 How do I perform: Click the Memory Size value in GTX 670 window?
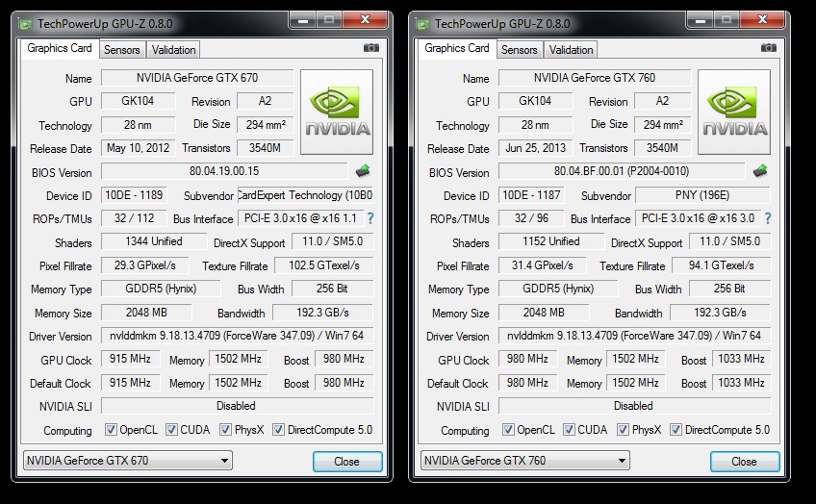146,313
